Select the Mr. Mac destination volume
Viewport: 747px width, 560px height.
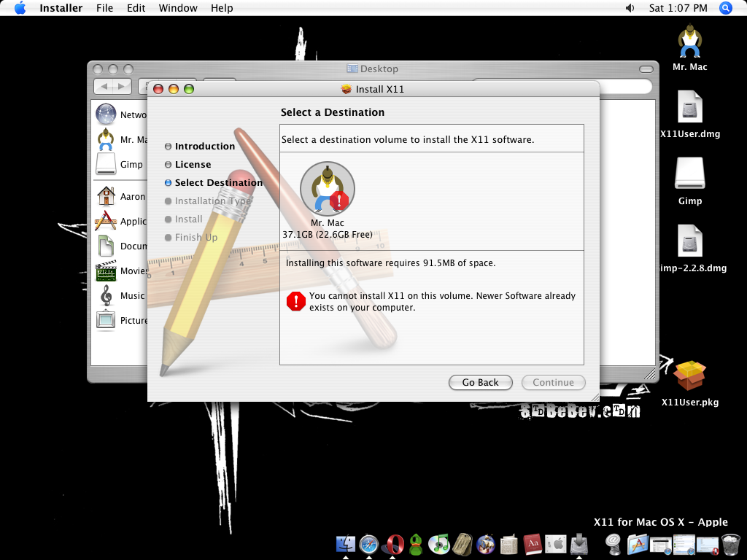[328, 189]
